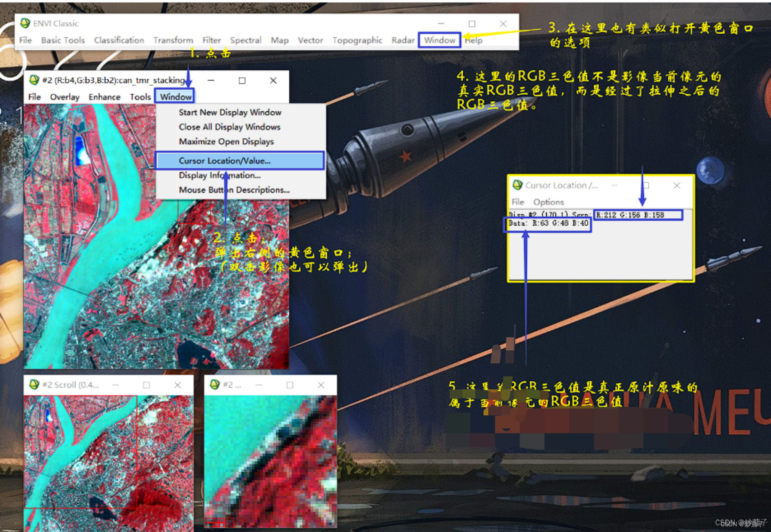
Task: Close the #2 display window
Action: click(273, 80)
